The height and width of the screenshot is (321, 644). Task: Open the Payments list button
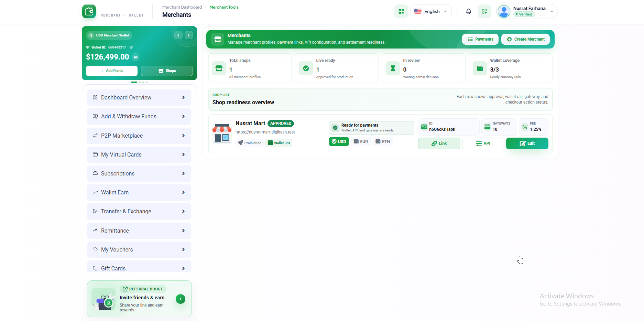click(x=480, y=39)
